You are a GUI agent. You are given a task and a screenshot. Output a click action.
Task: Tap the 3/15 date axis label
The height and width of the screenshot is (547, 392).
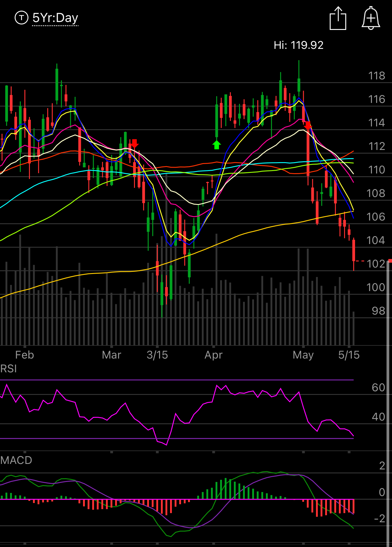point(157,355)
